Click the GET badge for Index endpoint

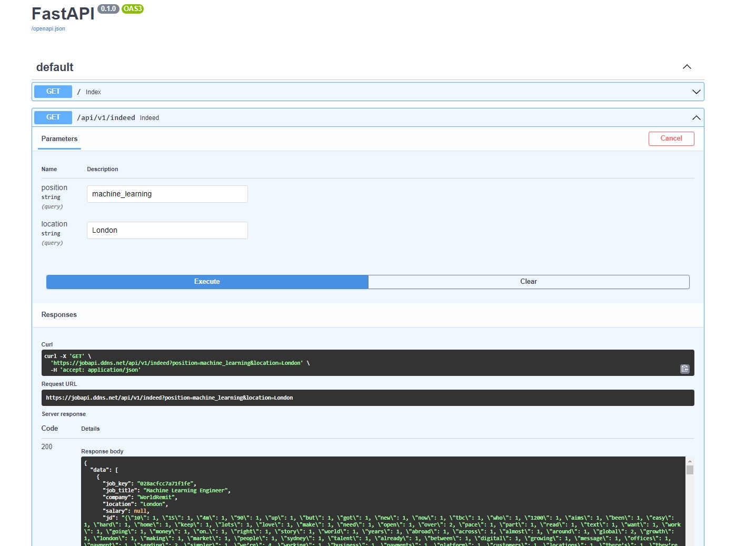tap(53, 92)
